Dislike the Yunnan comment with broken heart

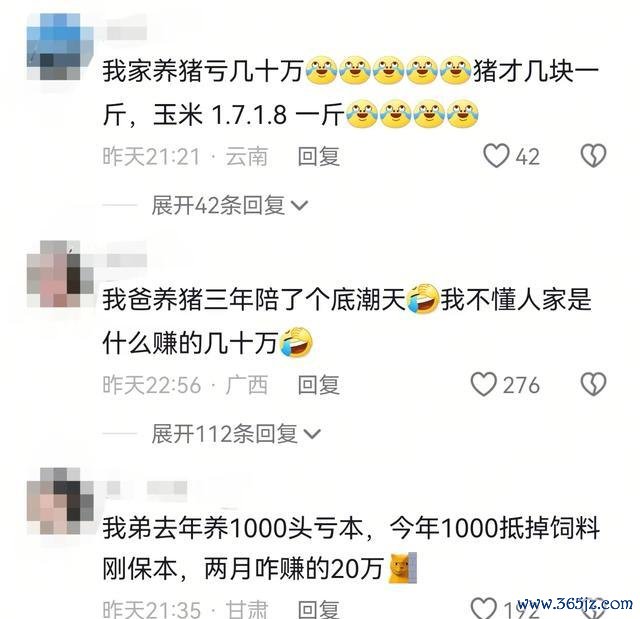[x=593, y=156]
